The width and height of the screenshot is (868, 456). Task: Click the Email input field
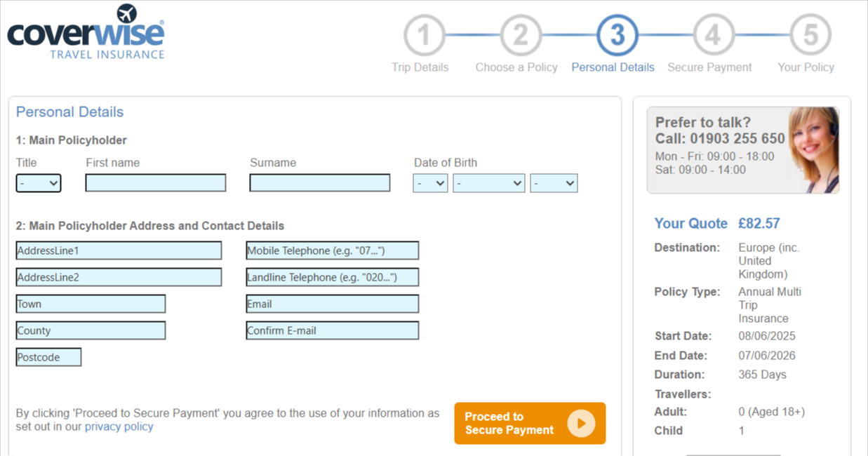click(333, 304)
